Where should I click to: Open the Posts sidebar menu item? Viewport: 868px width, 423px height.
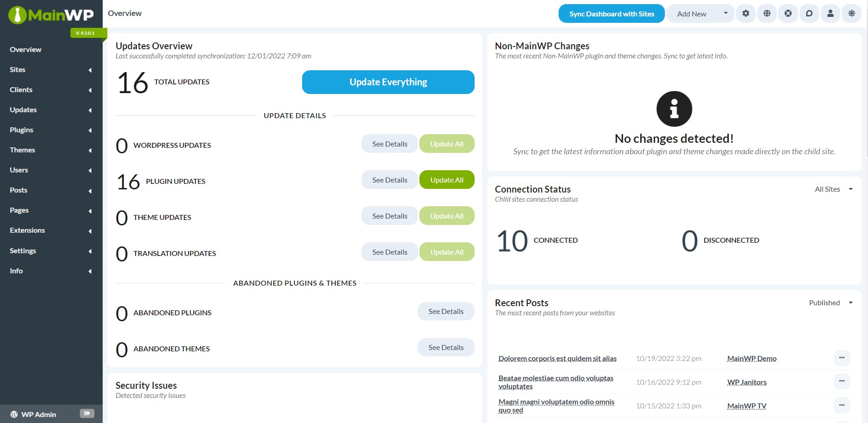[x=51, y=190]
